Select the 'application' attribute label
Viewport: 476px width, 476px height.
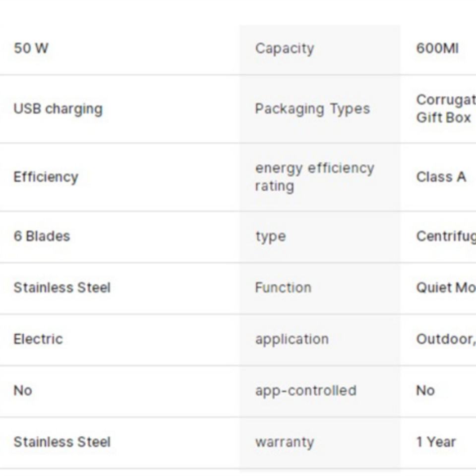click(292, 340)
